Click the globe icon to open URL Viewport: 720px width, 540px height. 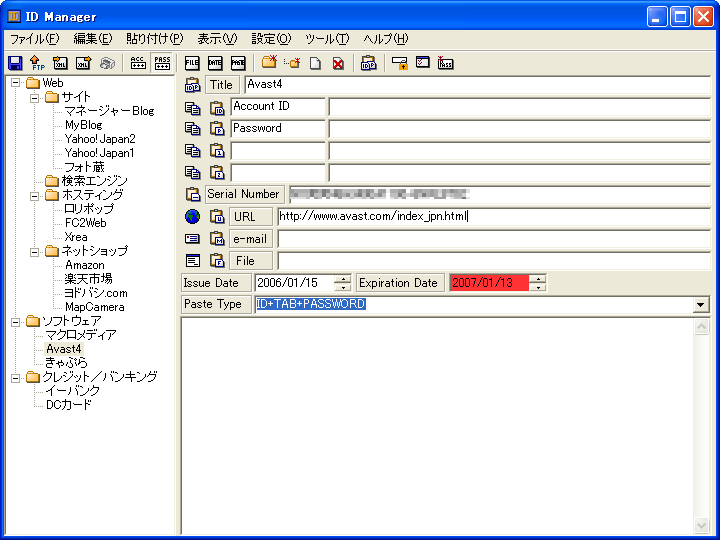tap(193, 216)
